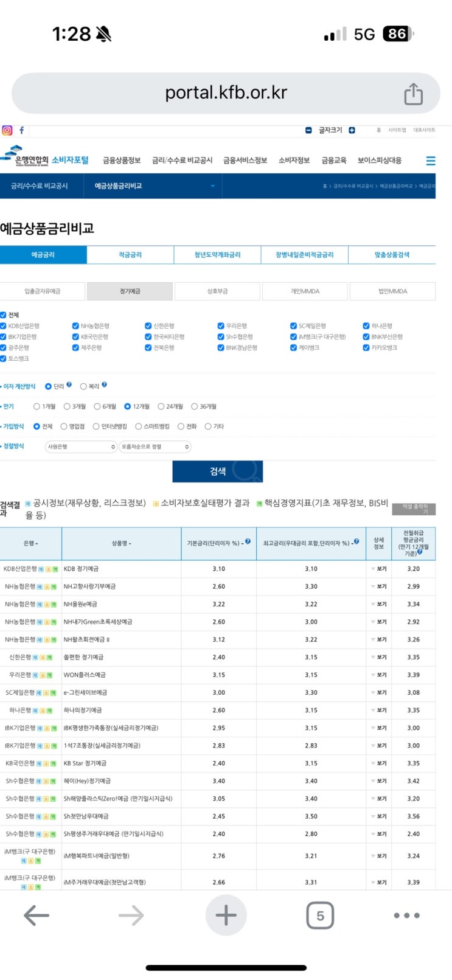Viewport: 452px width, 980px height.
Task: Click the 금리/수수료 비교공시 blue bar link
Action: click(40, 186)
